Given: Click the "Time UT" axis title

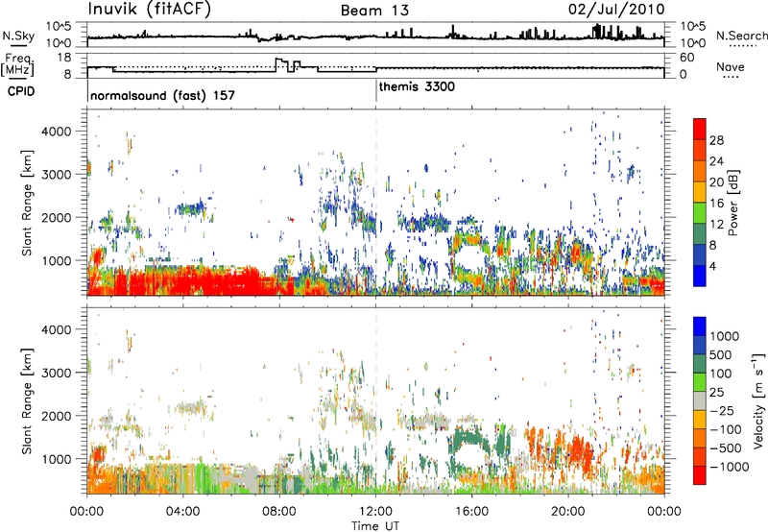Looking at the screenshot, I should click(x=375, y=526).
